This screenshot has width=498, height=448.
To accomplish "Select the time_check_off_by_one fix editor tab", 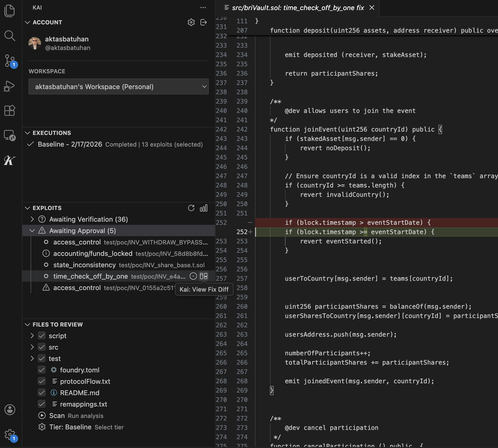I will 297,8.
